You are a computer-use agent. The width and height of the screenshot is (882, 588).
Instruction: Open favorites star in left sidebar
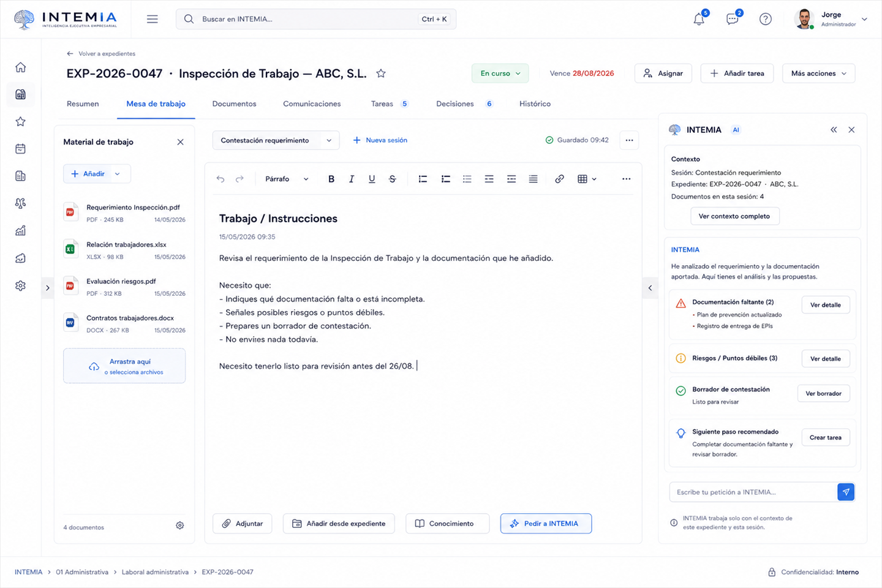[x=21, y=121]
